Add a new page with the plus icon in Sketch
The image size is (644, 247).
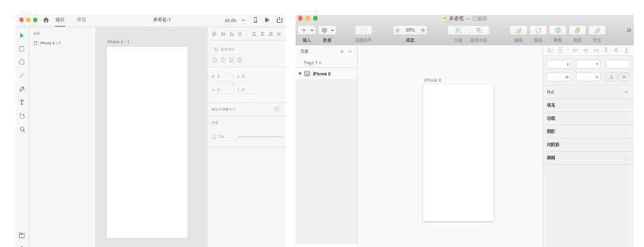click(342, 51)
